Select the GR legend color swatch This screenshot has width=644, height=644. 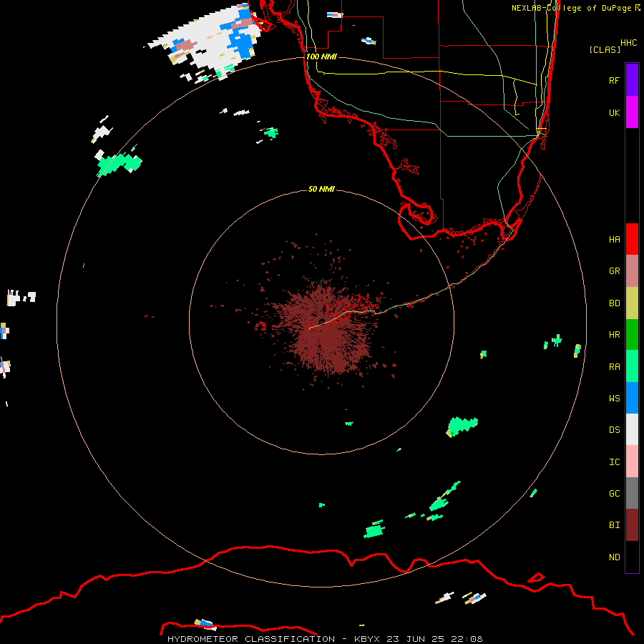pos(632,271)
